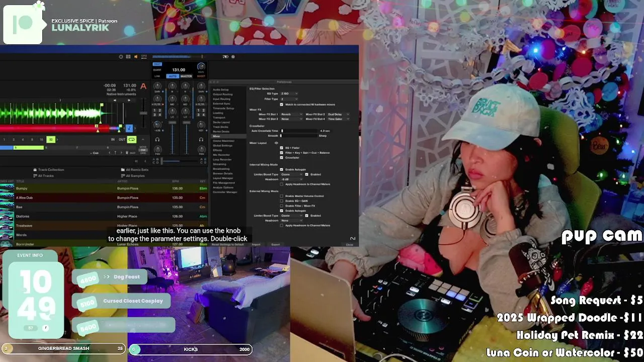The image size is (644, 362).
Task: Click the loop IN button
Action: pyautogui.click(x=113, y=139)
